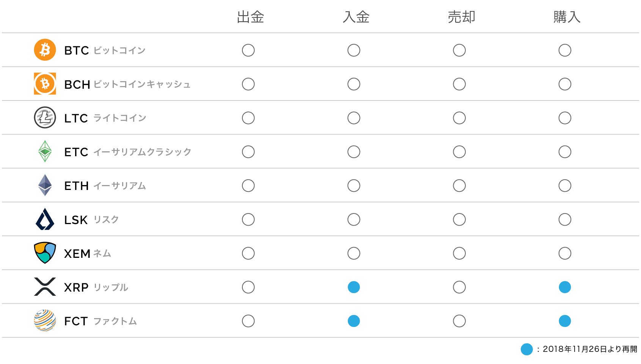Select the blue FCT 購入 circle
The image size is (641, 364).
(565, 321)
